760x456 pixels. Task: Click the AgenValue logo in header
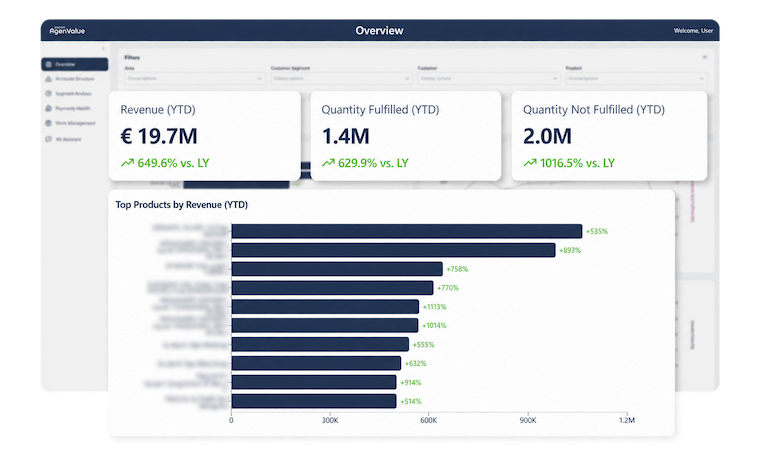tap(67, 31)
